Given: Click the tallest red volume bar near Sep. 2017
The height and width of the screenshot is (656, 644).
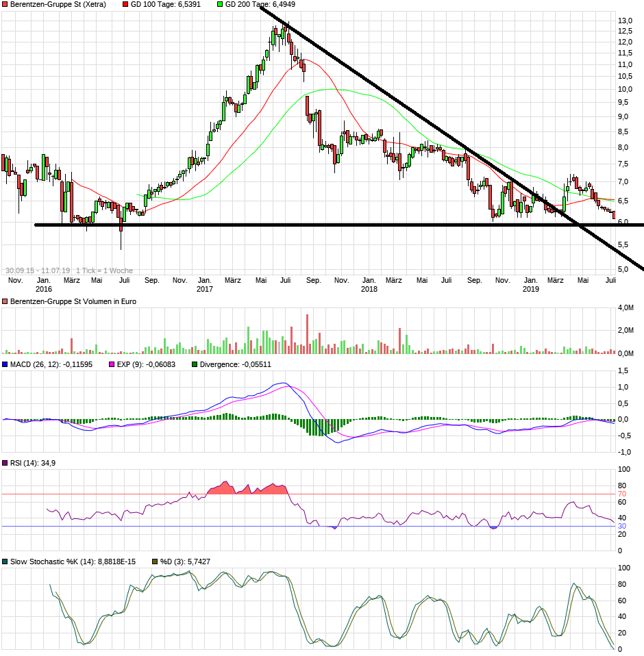Looking at the screenshot, I should [307, 334].
